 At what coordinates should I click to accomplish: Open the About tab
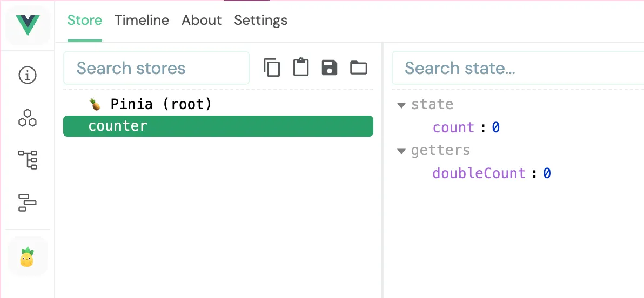(202, 20)
